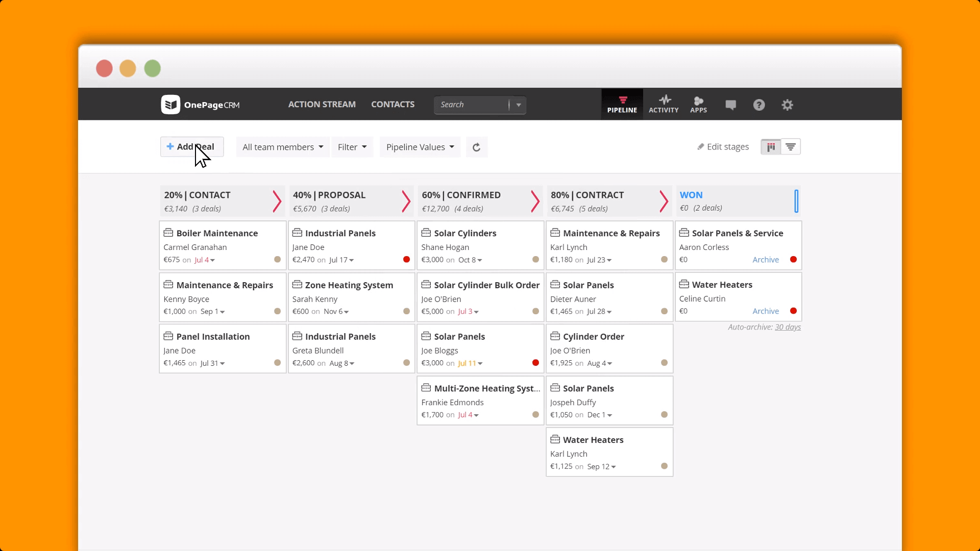Click the Apps icon in navigation
The image size is (980, 551).
pos(697,104)
